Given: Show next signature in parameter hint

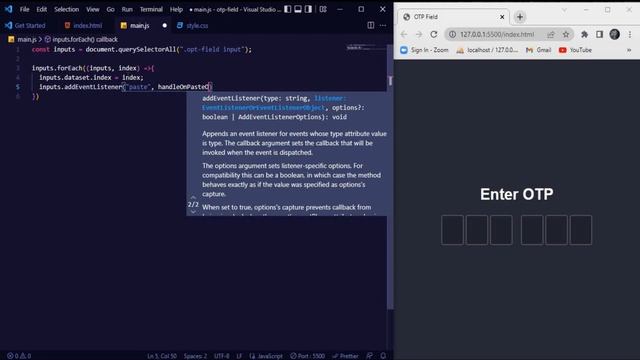Looking at the screenshot, I should tap(193, 211).
